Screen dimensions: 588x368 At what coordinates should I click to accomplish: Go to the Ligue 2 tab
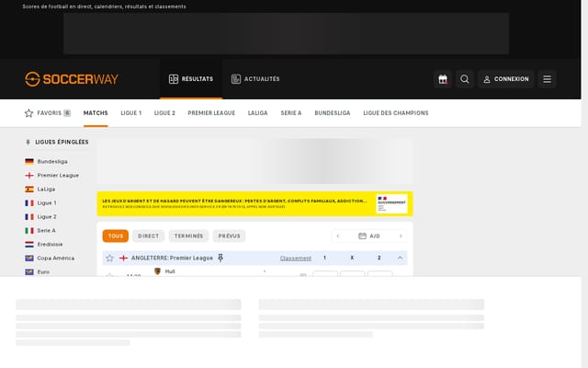click(x=164, y=113)
